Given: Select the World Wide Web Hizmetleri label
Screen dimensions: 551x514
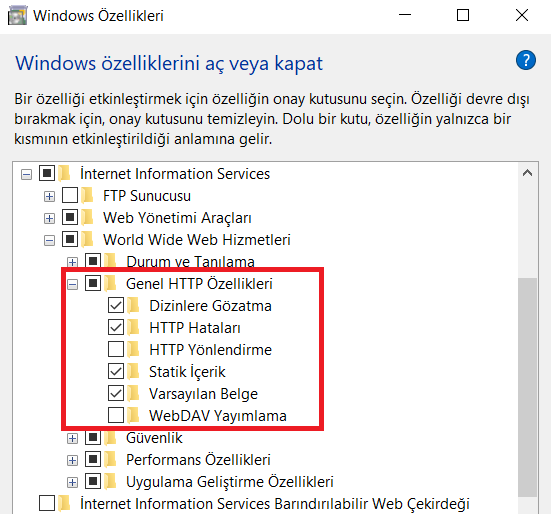Looking at the screenshot, I should tap(197, 240).
